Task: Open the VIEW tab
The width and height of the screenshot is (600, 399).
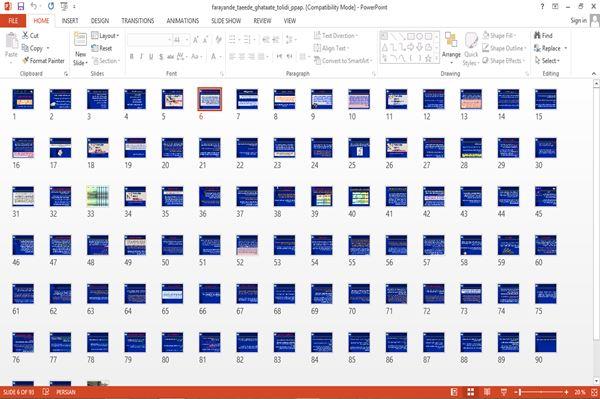Action: pyautogui.click(x=290, y=21)
